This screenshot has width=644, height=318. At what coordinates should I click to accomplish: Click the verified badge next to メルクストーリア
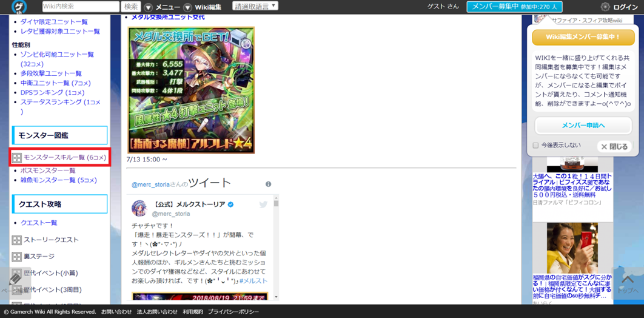click(x=231, y=205)
